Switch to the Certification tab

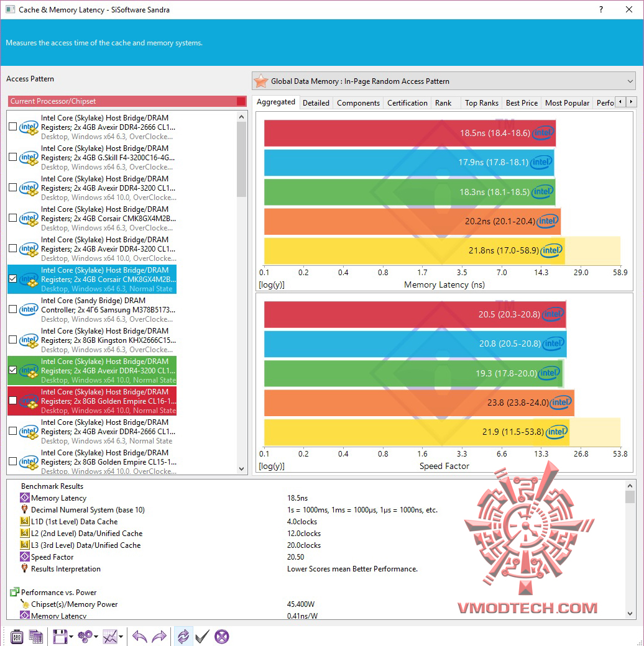(407, 102)
